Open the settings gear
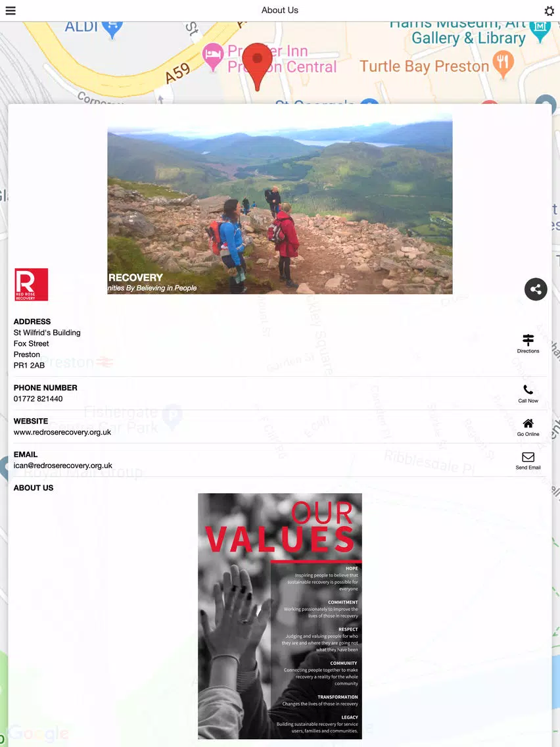560x747 pixels. [549, 11]
